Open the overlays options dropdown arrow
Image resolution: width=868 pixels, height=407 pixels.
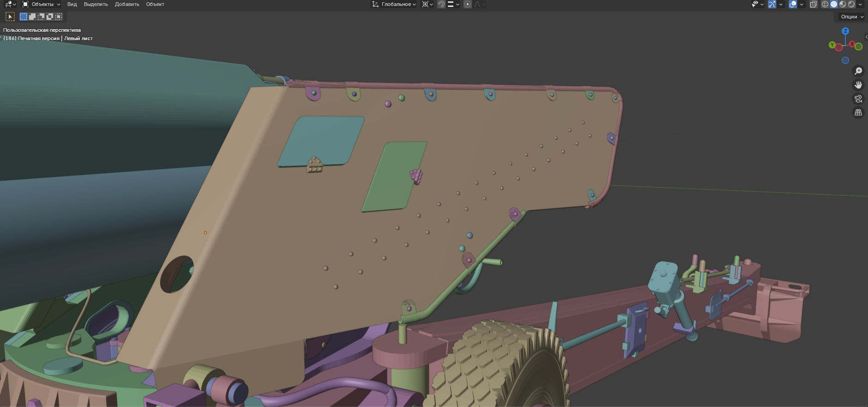point(802,4)
